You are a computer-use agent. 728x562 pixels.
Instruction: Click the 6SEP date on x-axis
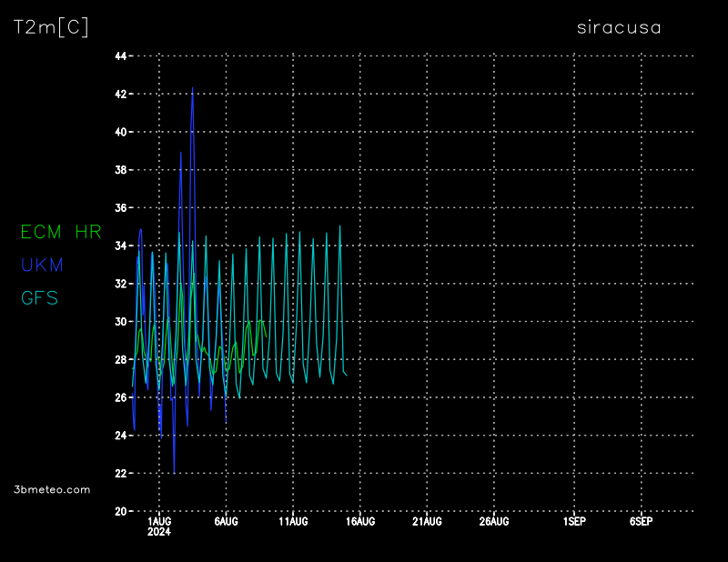(x=641, y=522)
